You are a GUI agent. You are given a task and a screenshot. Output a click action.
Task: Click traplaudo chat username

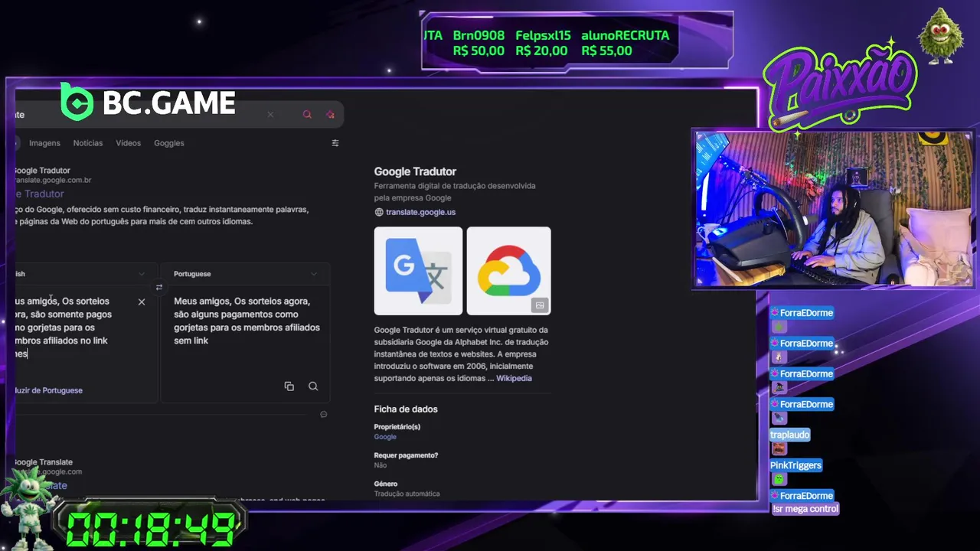[x=789, y=435]
